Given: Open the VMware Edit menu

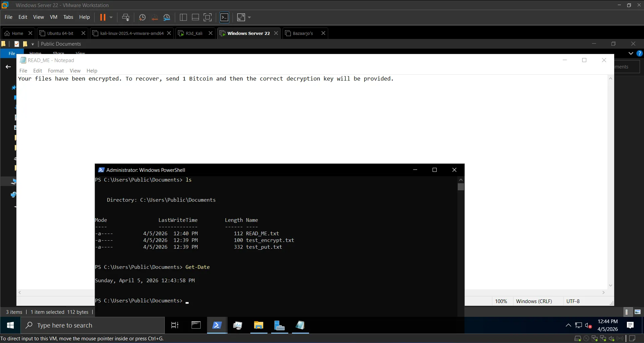Looking at the screenshot, I should pyautogui.click(x=23, y=17).
